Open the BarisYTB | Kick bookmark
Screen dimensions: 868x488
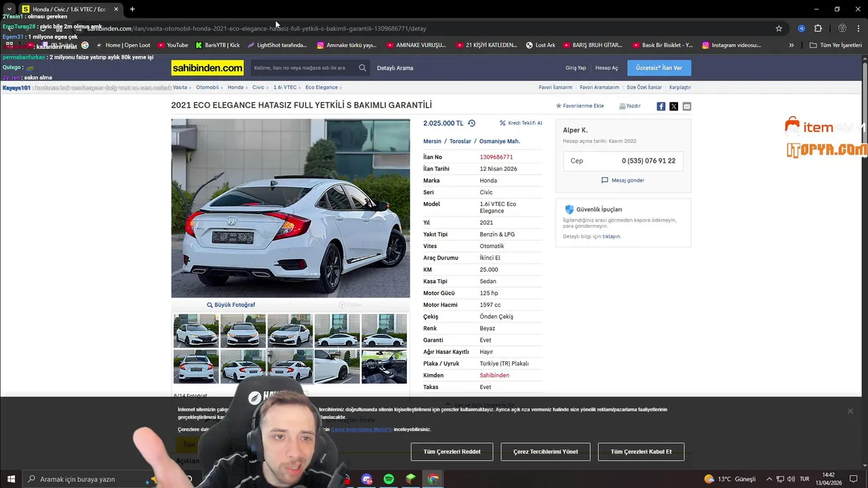(218, 45)
